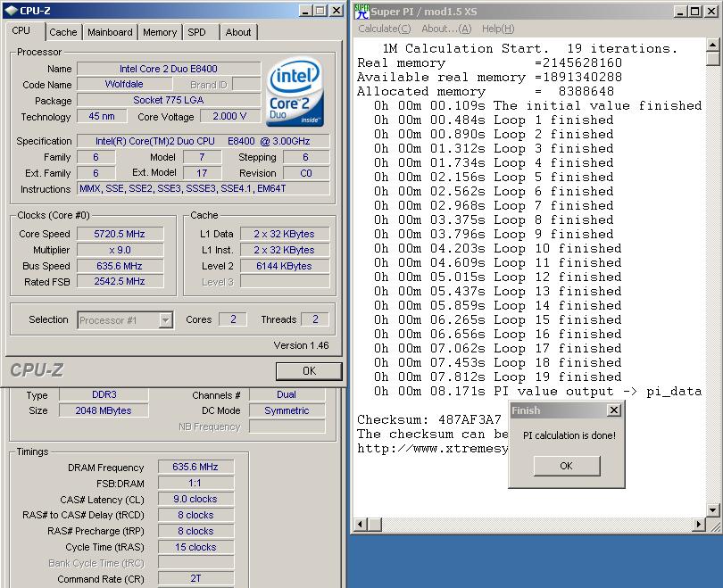The width and height of the screenshot is (723, 588).
Task: Click the Channels # value Dual
Action: click(287, 394)
